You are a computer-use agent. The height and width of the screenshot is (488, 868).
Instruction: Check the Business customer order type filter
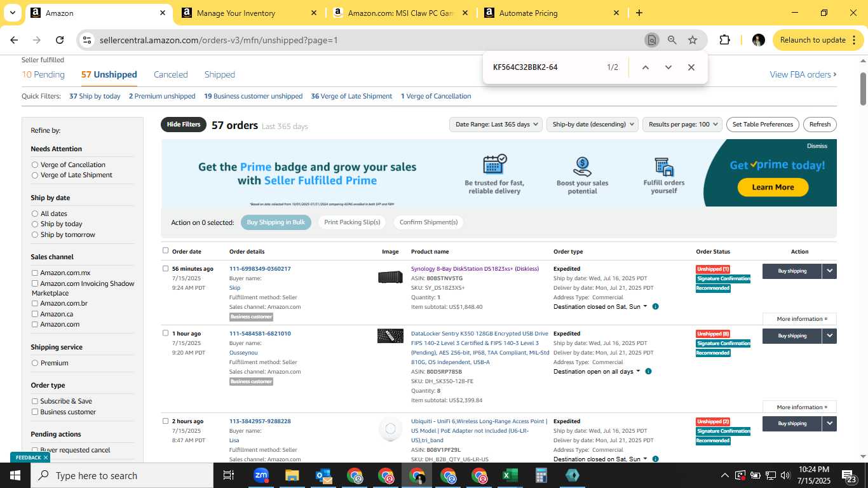(35, 412)
